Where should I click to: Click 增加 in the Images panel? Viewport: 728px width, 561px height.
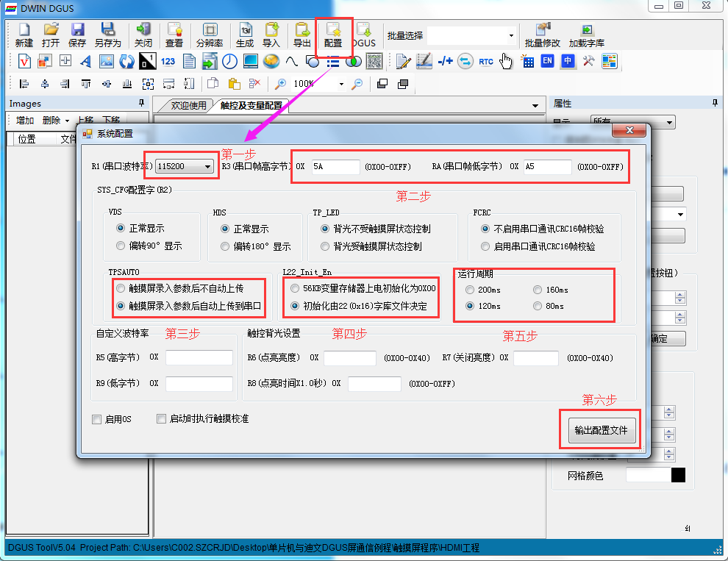(25, 121)
